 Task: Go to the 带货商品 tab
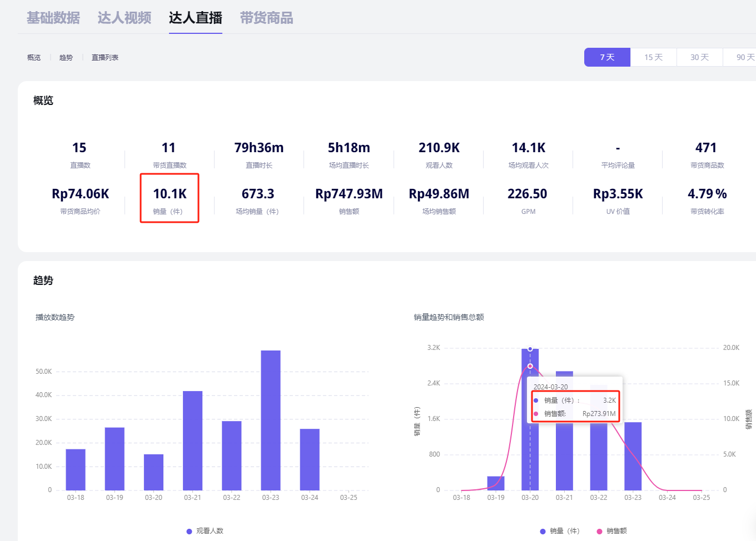coord(266,18)
